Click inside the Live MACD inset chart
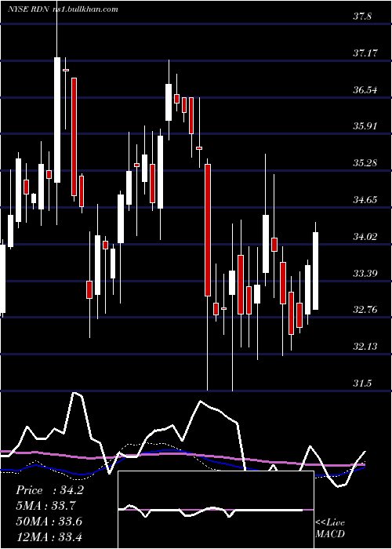The width and height of the screenshot is (392, 549). (216, 510)
